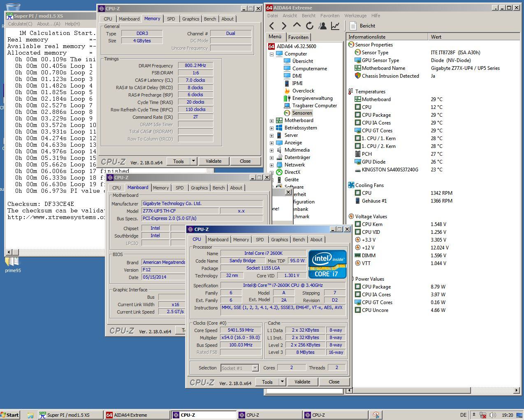The image size is (524, 420).
Task: Open Start button on the taskbar
Action: click(10, 415)
